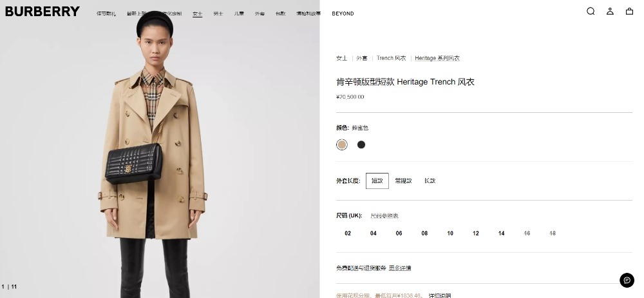644x298 pixels.
Task: Go to Trench 风衣 breadcrumb
Action: [x=392, y=58]
